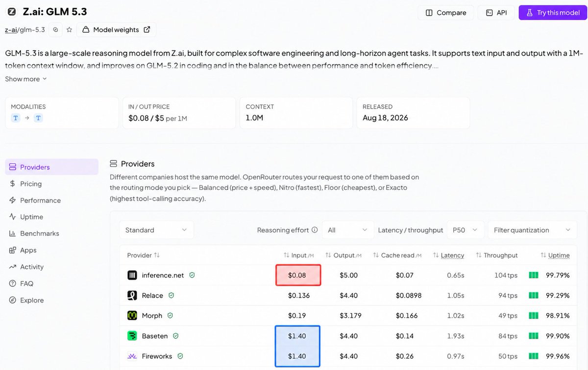Click inference.net uptime bars indicator
Image resolution: width=588 pixels, height=370 pixels.
534,275
